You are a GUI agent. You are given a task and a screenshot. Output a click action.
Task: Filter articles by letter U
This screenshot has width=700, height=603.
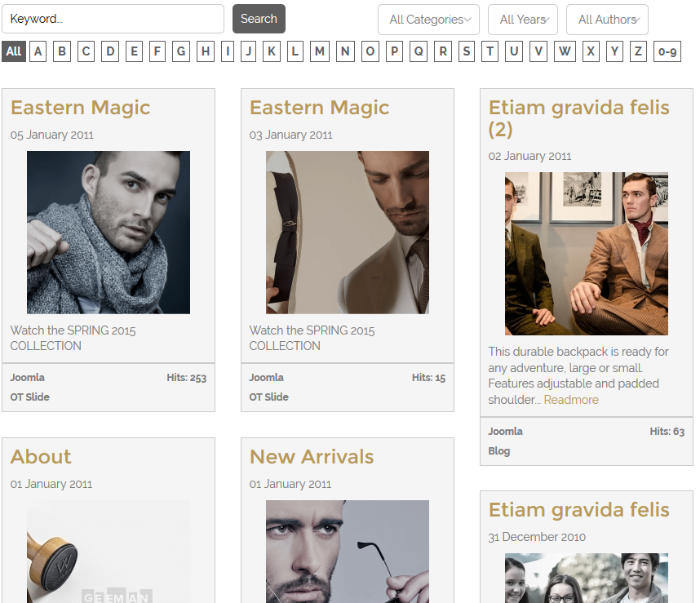[x=514, y=51]
